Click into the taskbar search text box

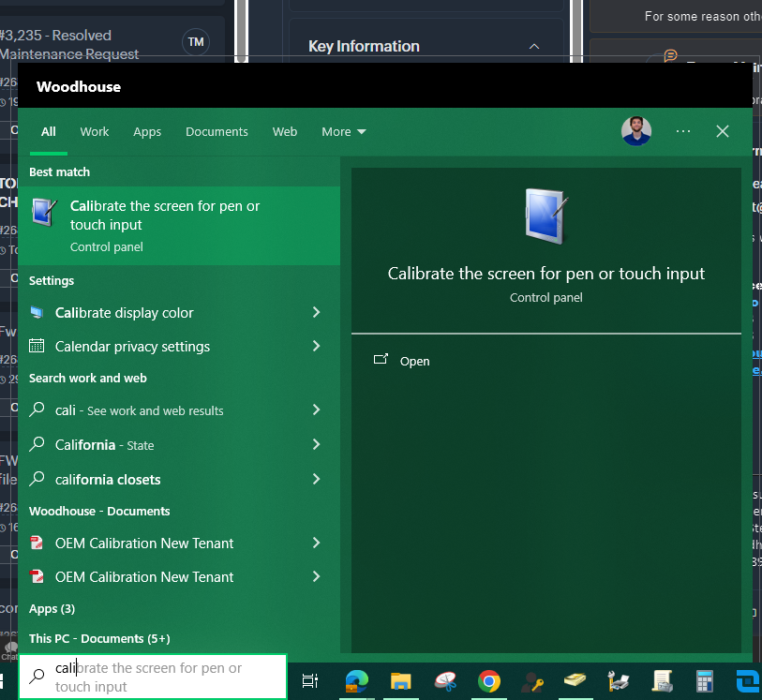coord(153,677)
